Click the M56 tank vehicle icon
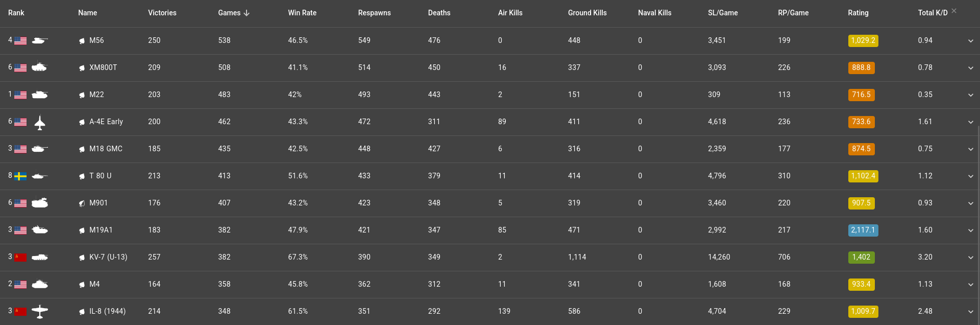 40,40
